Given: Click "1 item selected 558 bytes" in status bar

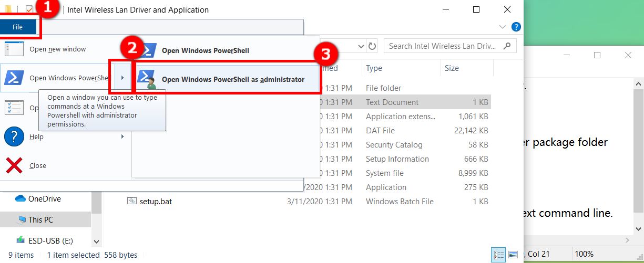Looking at the screenshot, I should point(92,255).
